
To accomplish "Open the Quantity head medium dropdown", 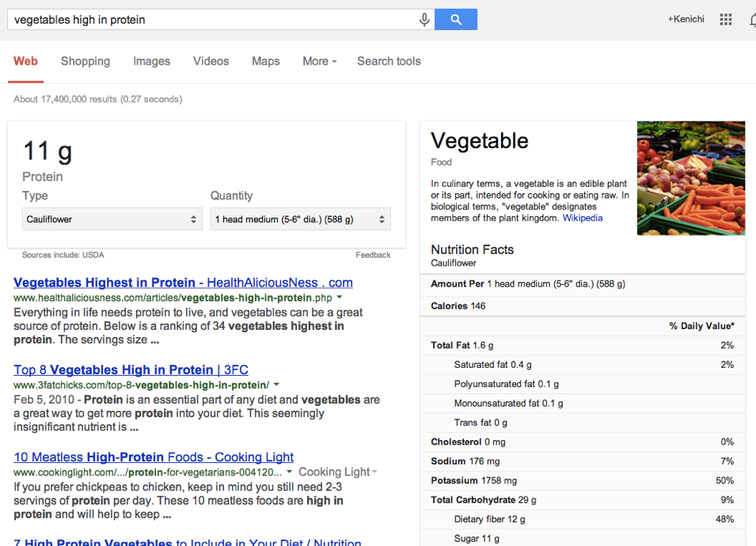I will (300, 219).
